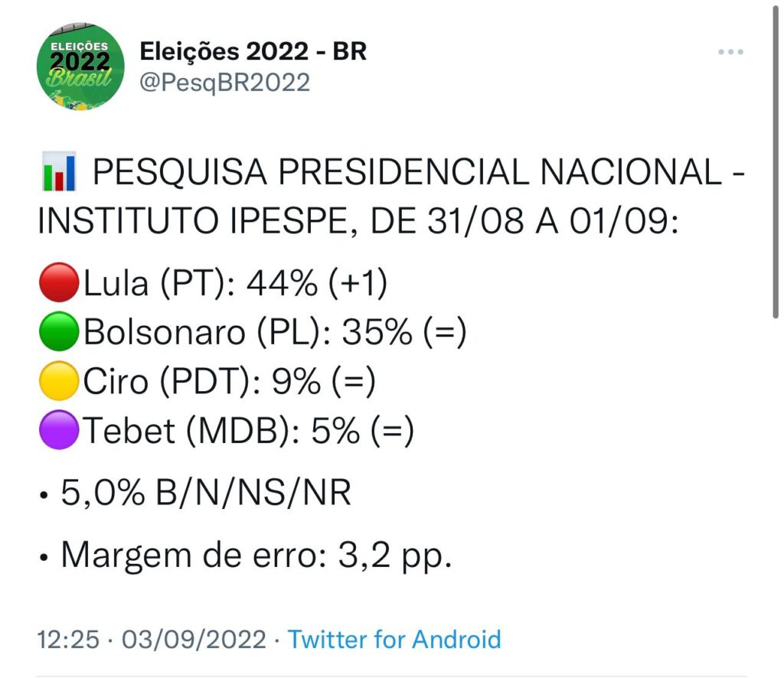Select the green circle beside Bolsonaro
The height and width of the screenshot is (678, 784).
[58, 334]
